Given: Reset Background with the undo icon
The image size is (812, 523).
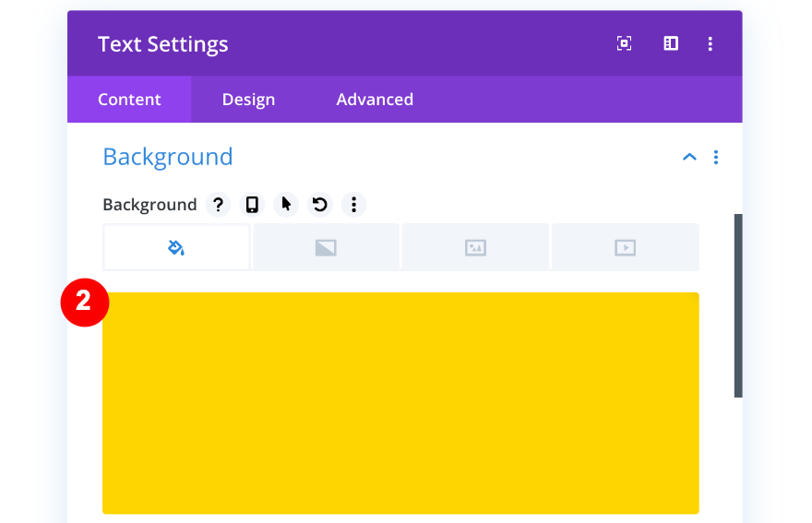Looking at the screenshot, I should 320,205.
